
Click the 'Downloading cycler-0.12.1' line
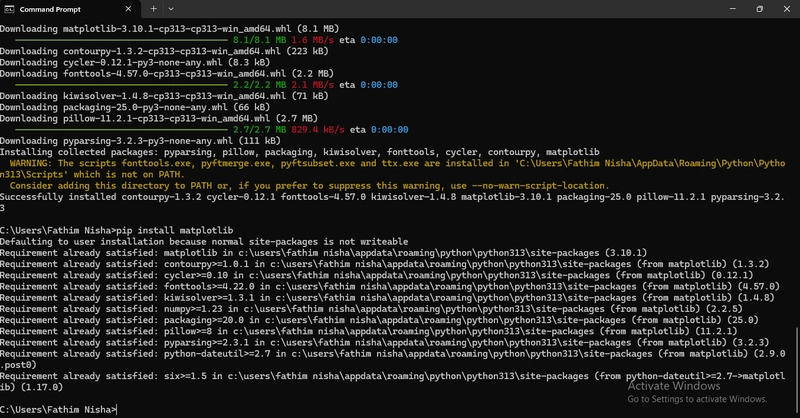[135, 63]
